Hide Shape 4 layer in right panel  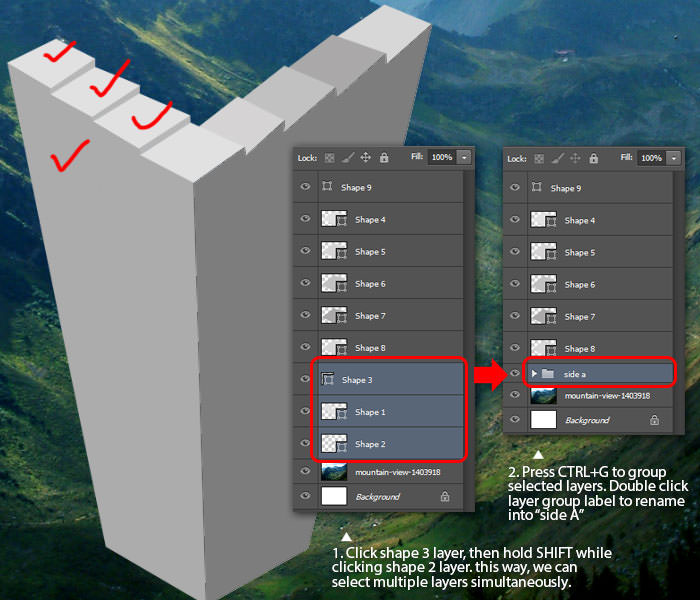click(x=515, y=219)
